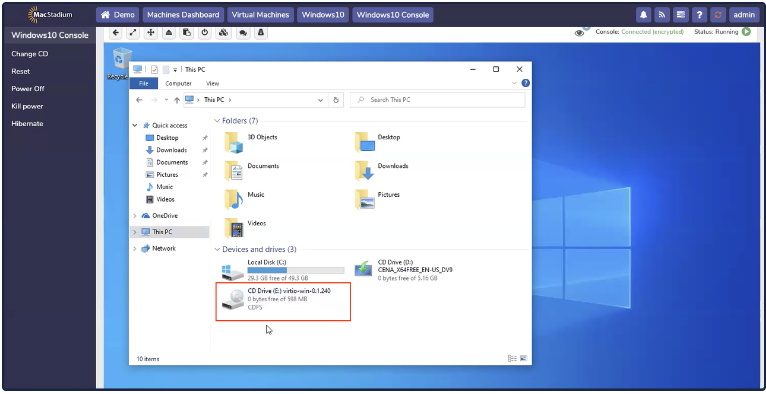This screenshot has height=394, width=766.
Task: Expand the ribbon with chevron
Action: pyautogui.click(x=514, y=83)
